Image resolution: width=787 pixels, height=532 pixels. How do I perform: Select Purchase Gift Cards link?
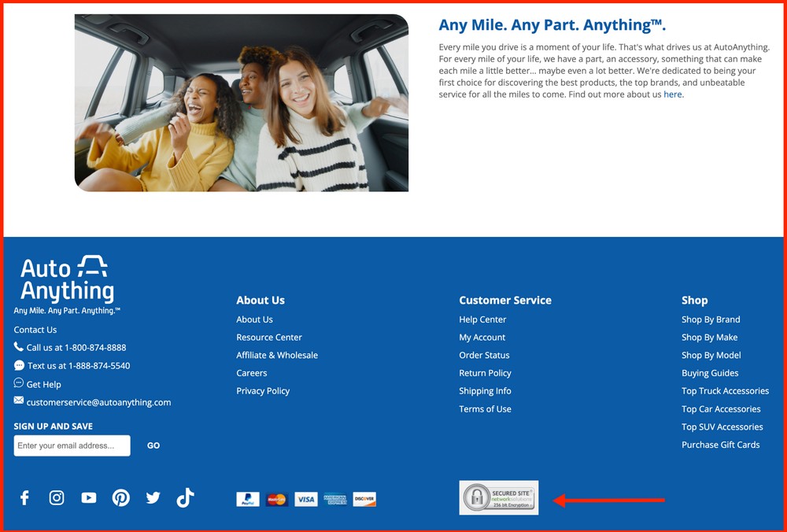tap(720, 445)
